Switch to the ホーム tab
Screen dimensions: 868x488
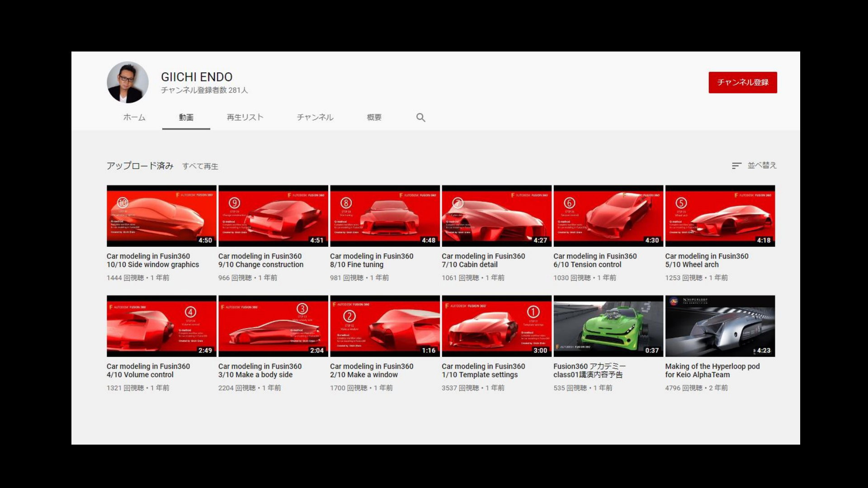click(x=134, y=117)
